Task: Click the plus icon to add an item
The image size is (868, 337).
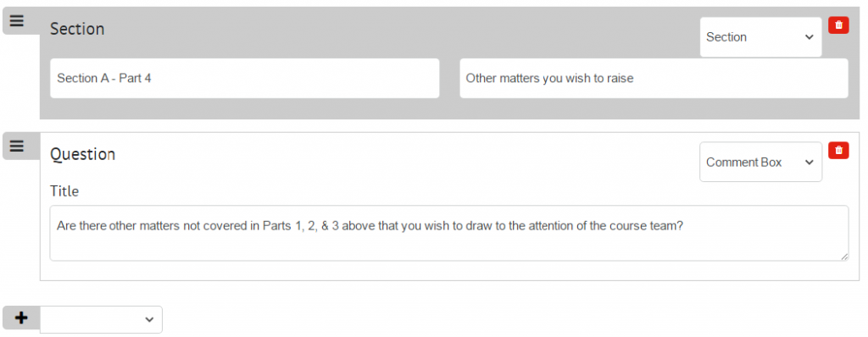Action: (21, 318)
